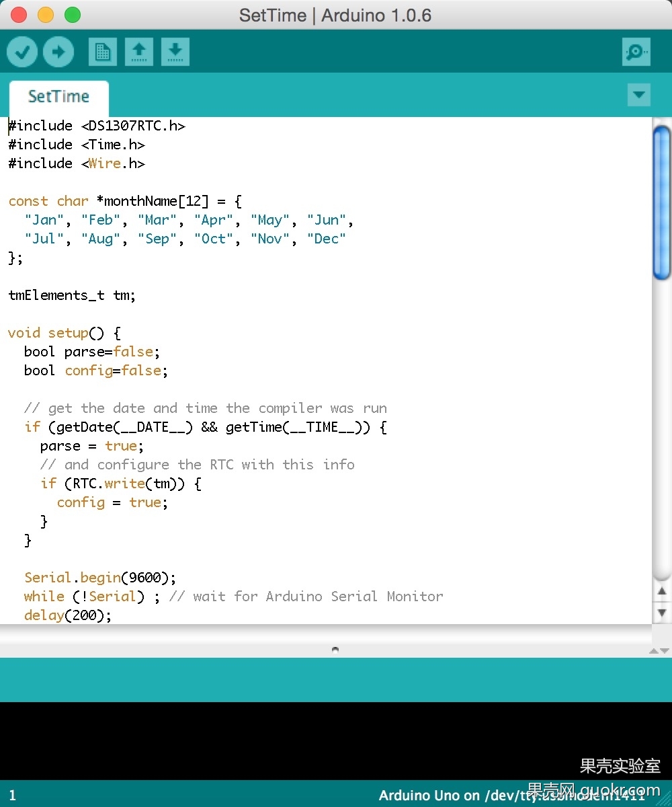Click the line 'tmElements_t tm;'
The width and height of the screenshot is (672, 807).
(x=72, y=295)
